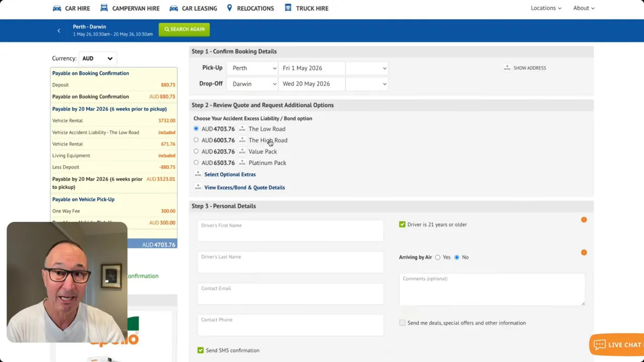Open the About menu
Viewport: 644px width, 362px height.
coord(584,8)
